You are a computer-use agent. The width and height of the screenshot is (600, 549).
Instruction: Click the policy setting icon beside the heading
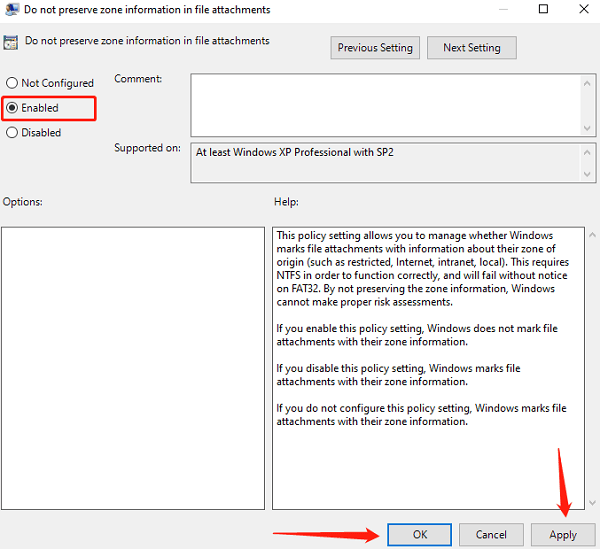[x=11, y=42]
